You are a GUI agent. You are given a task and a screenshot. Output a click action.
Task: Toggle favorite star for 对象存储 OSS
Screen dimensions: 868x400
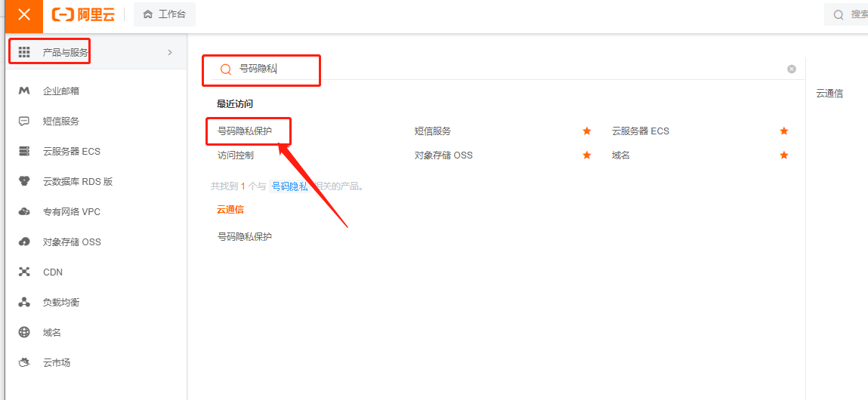[587, 155]
